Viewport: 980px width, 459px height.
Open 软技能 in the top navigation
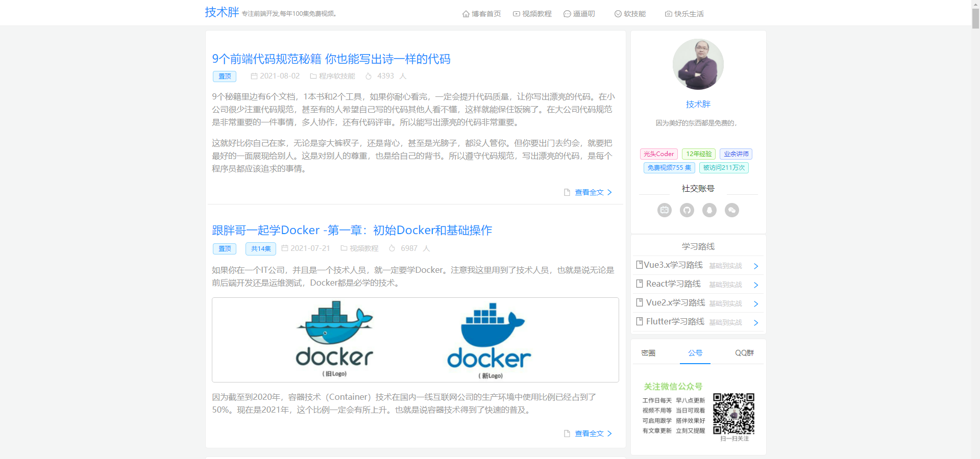pyautogui.click(x=630, y=14)
